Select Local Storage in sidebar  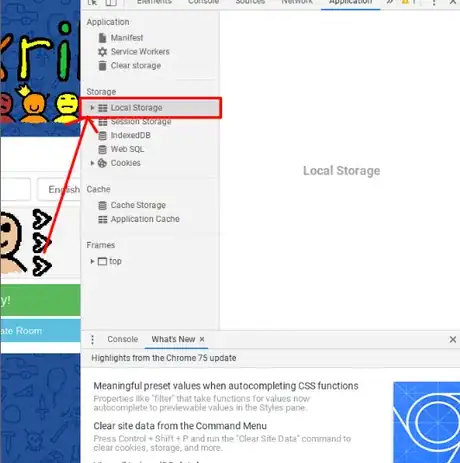[x=151, y=108]
